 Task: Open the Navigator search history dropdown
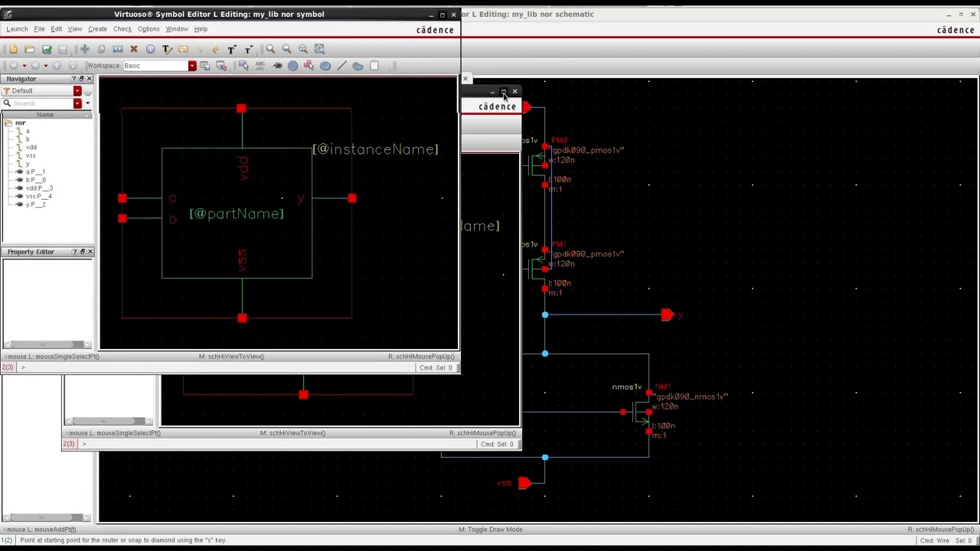[77, 103]
